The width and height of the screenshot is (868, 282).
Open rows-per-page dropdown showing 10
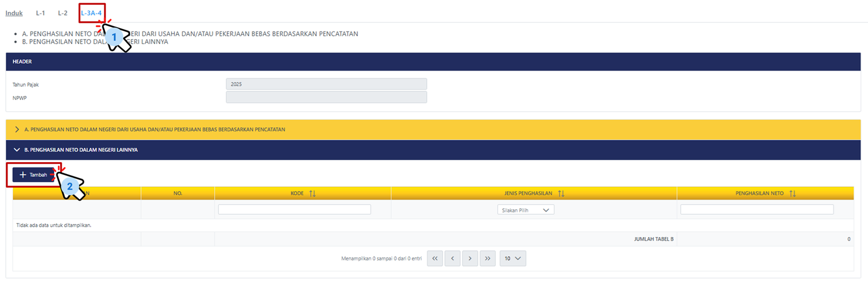(x=512, y=259)
